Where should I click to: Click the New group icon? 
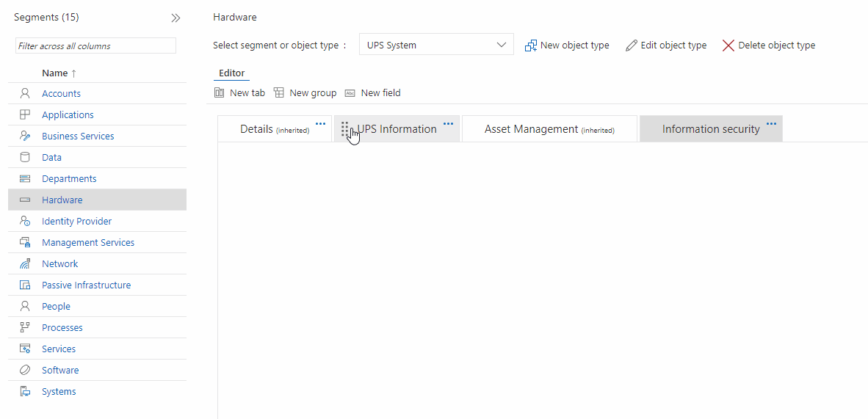click(x=279, y=93)
